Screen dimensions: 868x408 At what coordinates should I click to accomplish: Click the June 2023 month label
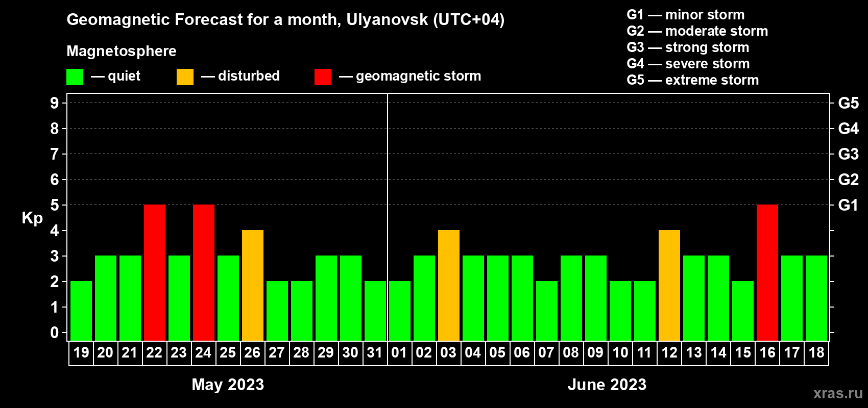point(607,385)
